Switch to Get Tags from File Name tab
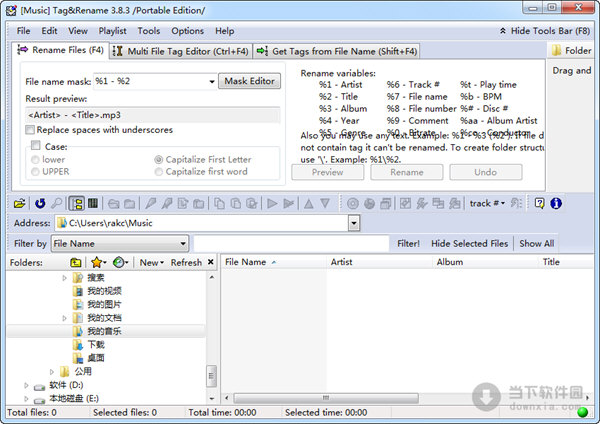600x424 pixels. [x=337, y=51]
